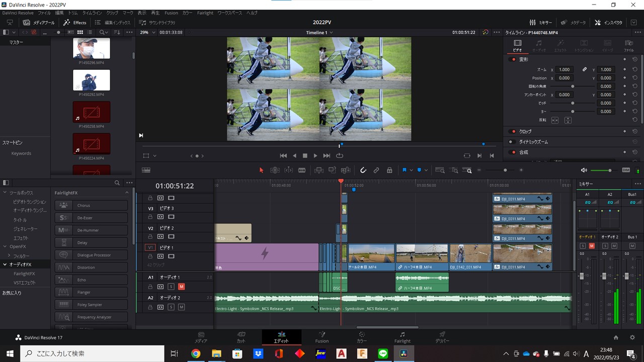
Task: Open the viewer zoom 29% dropdown
Action: pos(148,32)
